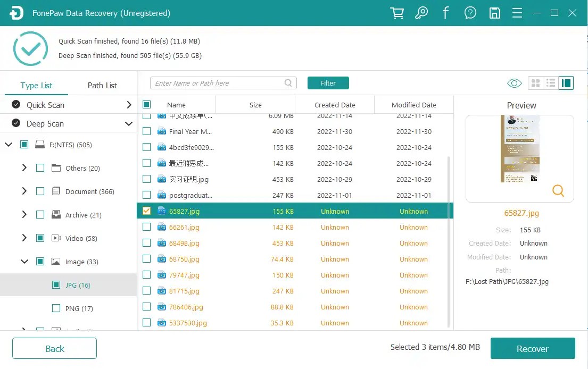Click the JPG icon of 786406.jpg
The image size is (588, 369).
pos(162,307)
